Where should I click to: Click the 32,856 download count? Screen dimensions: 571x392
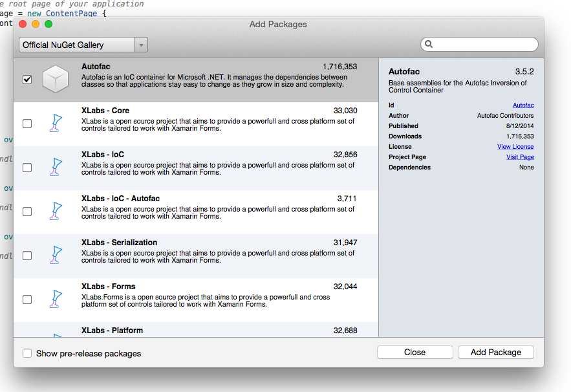pos(345,155)
